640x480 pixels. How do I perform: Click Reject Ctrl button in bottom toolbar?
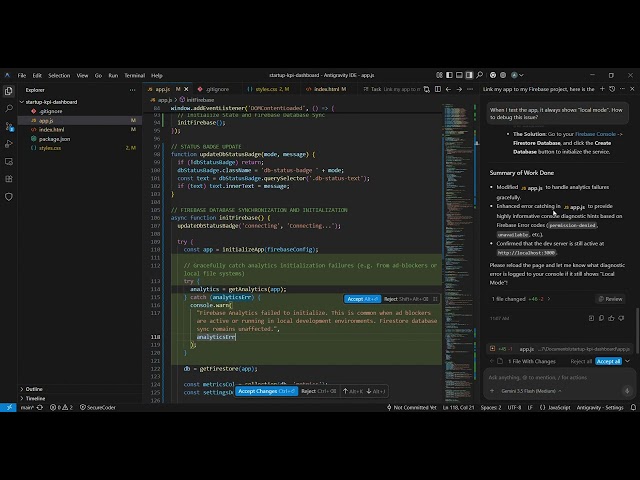(x=319, y=391)
